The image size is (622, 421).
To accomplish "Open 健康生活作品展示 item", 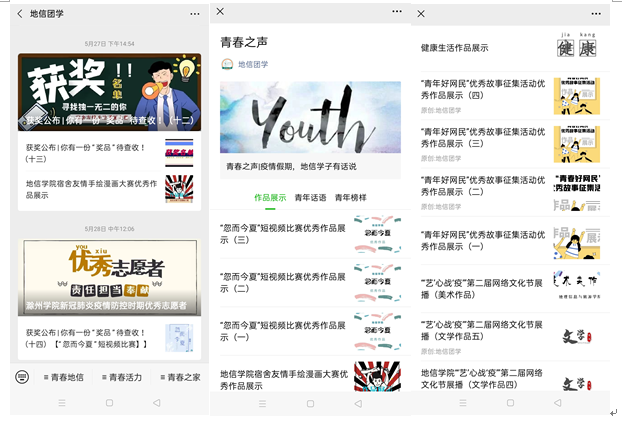I will 511,48.
